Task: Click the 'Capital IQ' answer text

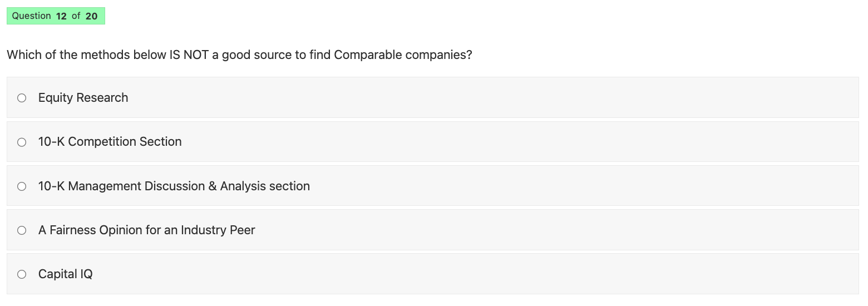Action: (65, 274)
